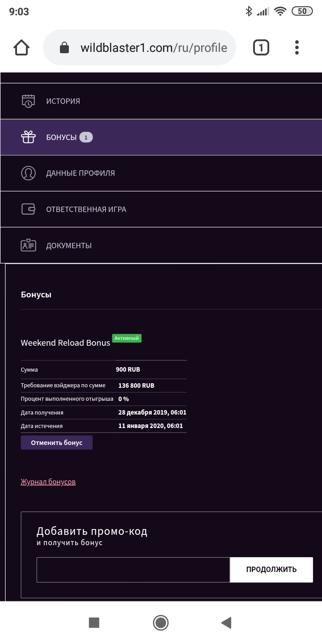Screen dimensions: 322x644
Task: Click the profile avatar icon
Action: pyautogui.click(x=28, y=173)
